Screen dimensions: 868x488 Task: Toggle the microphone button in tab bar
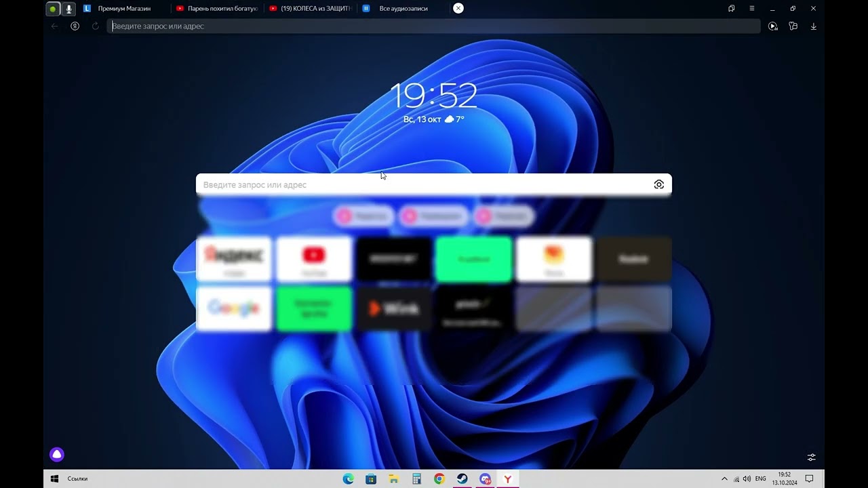[68, 9]
